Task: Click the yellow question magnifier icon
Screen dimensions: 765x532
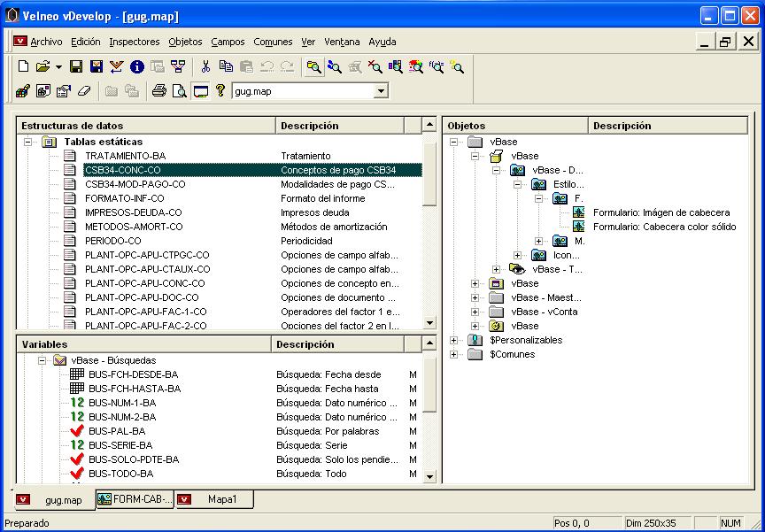Action: (457, 66)
